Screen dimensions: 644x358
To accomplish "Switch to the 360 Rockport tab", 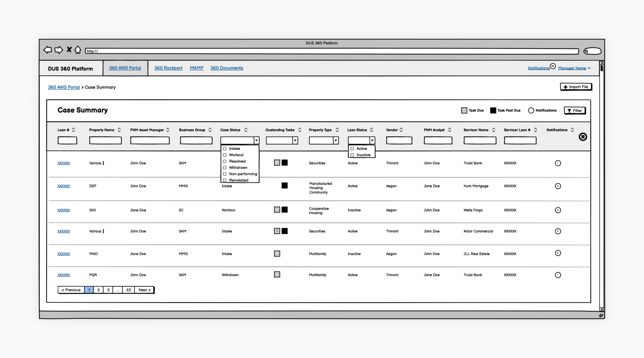I will click(168, 68).
